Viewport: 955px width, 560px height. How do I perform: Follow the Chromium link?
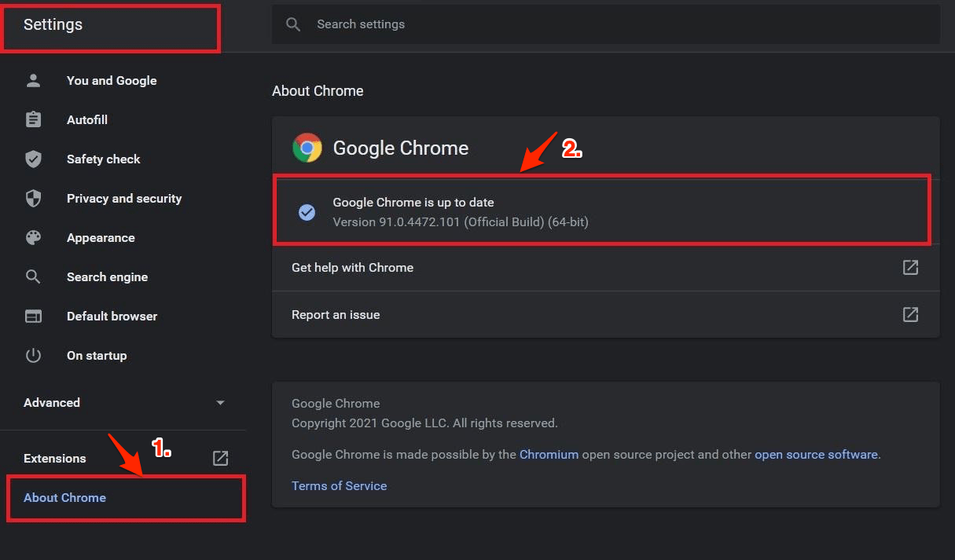(549, 454)
